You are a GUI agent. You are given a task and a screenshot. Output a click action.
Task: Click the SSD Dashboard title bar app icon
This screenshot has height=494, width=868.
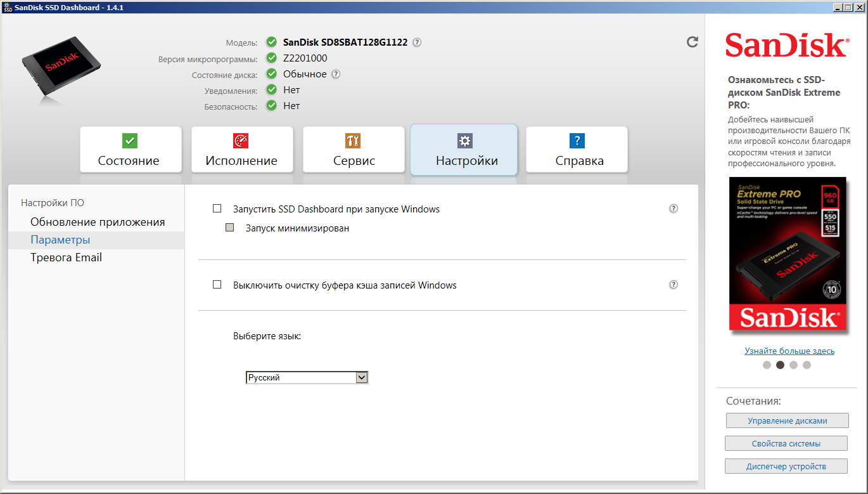pos(8,8)
